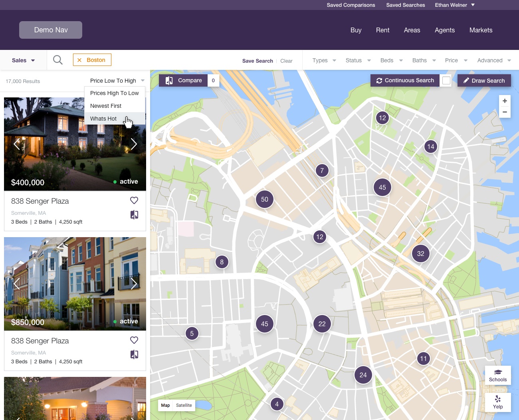Image resolution: width=519 pixels, height=420 pixels.
Task: Open the Sales dropdown
Action: [x=23, y=60]
